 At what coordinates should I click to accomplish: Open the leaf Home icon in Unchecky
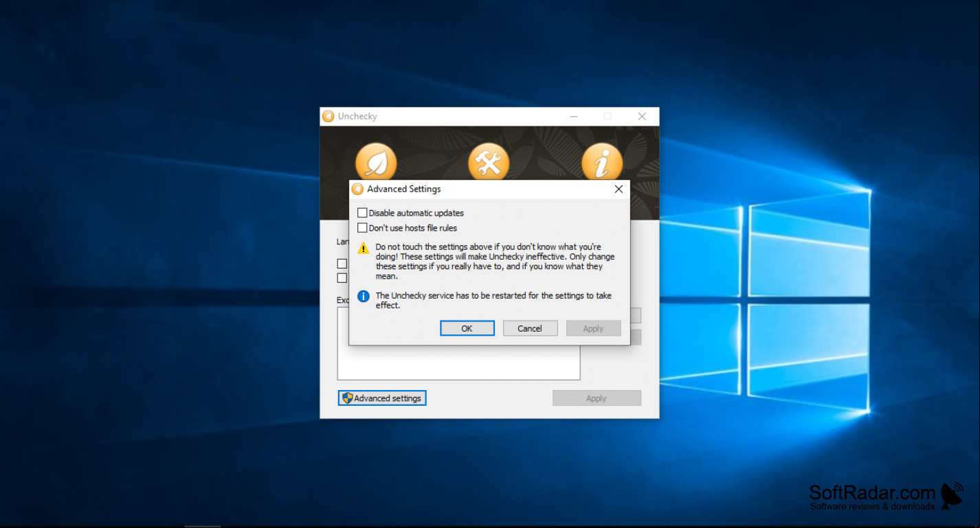376,163
